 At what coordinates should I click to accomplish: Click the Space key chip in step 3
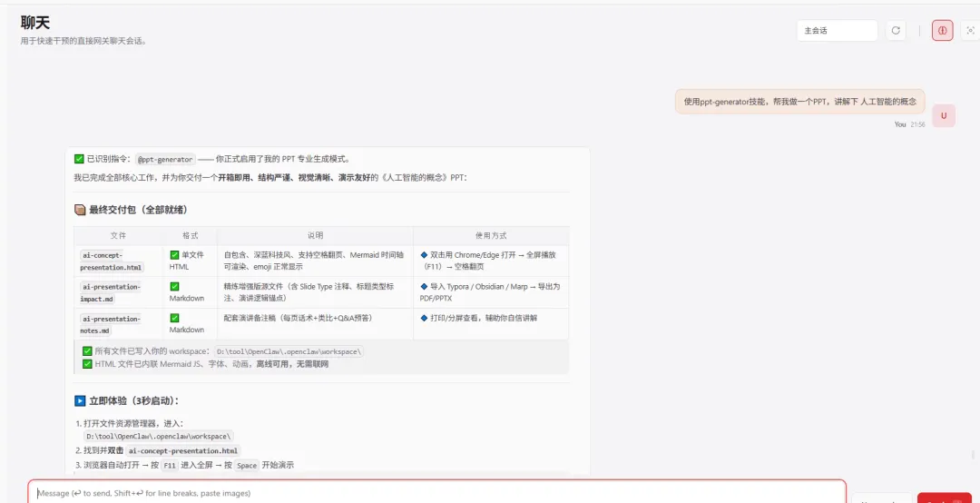pos(247,466)
